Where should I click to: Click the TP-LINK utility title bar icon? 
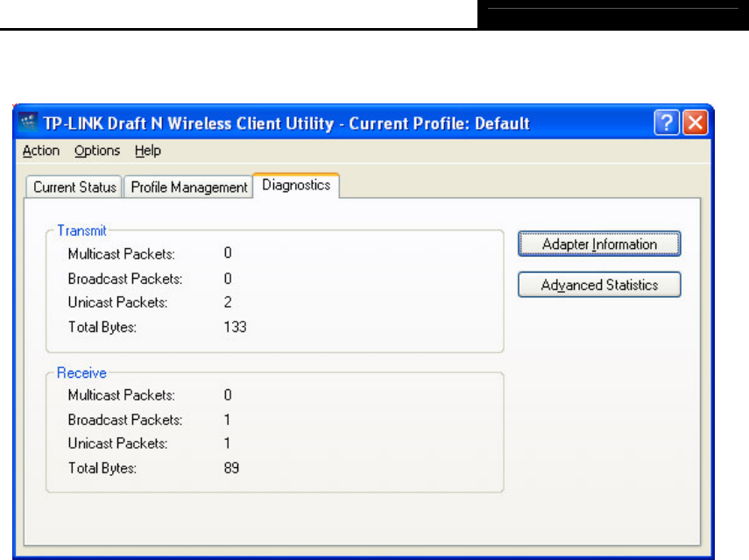(29, 123)
